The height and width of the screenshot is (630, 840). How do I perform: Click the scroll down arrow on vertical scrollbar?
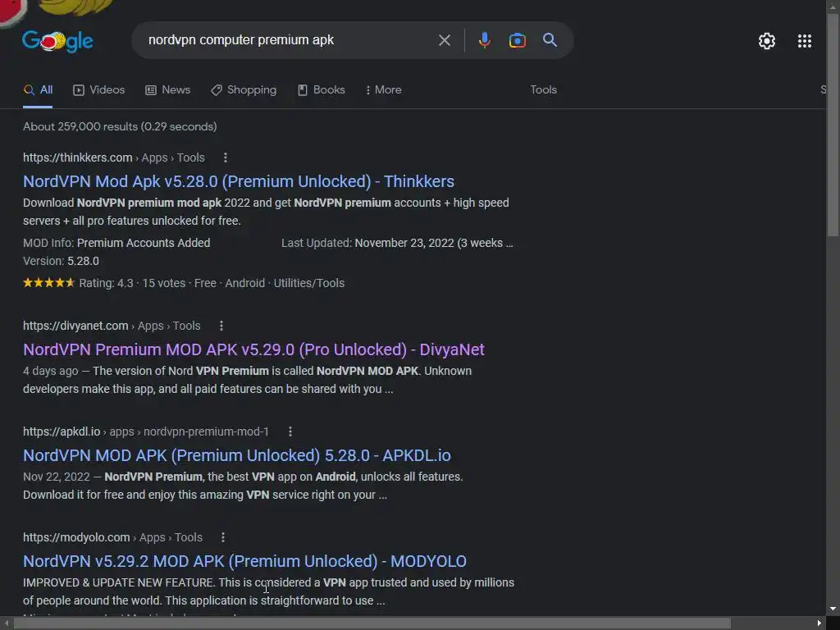point(833,609)
